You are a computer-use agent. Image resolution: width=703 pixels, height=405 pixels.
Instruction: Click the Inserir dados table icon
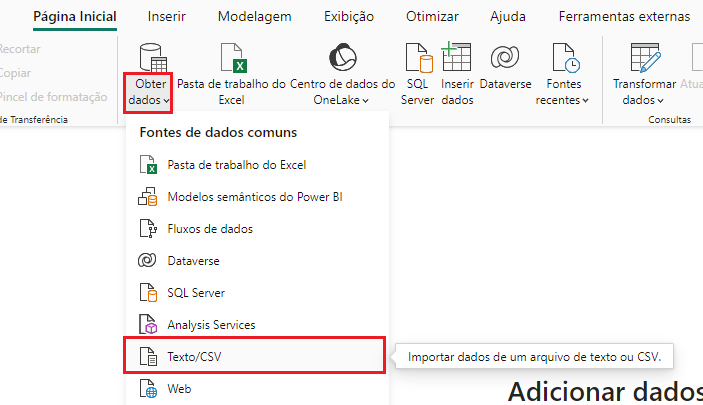pos(456,57)
